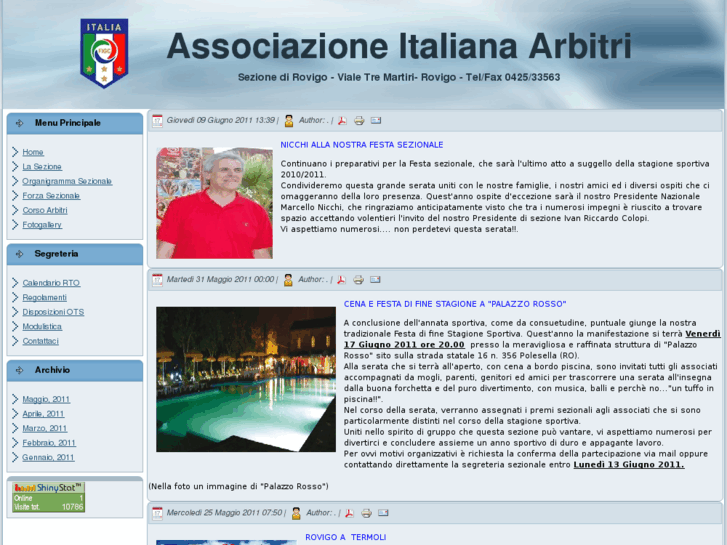Image resolution: width=727 pixels, height=545 pixels.
Task: Click the Archivio heading text
Action: (x=52, y=370)
